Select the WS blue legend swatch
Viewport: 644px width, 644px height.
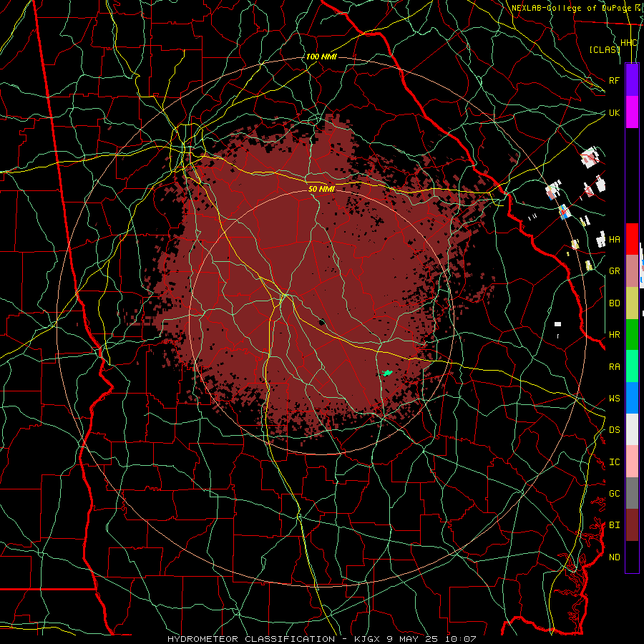tap(632, 398)
